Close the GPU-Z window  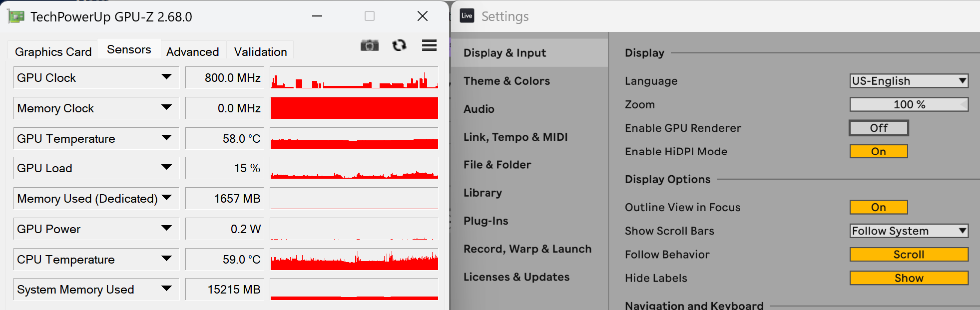coord(422,16)
